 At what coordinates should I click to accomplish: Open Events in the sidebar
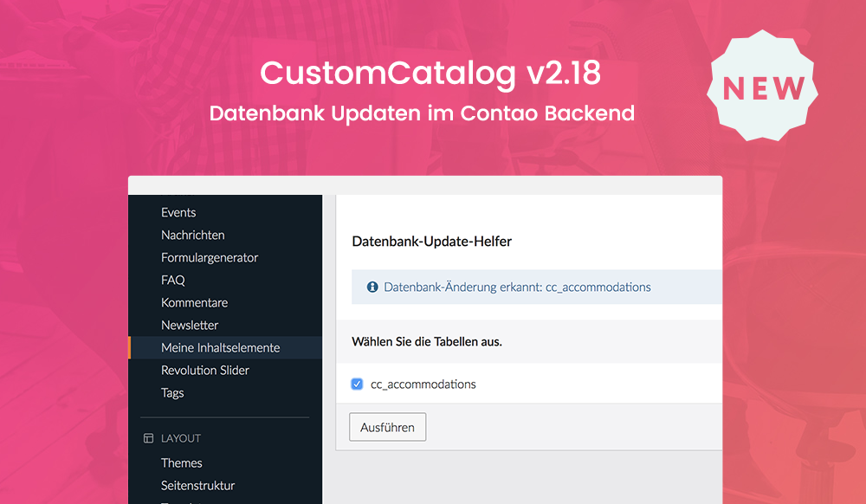pyautogui.click(x=178, y=212)
